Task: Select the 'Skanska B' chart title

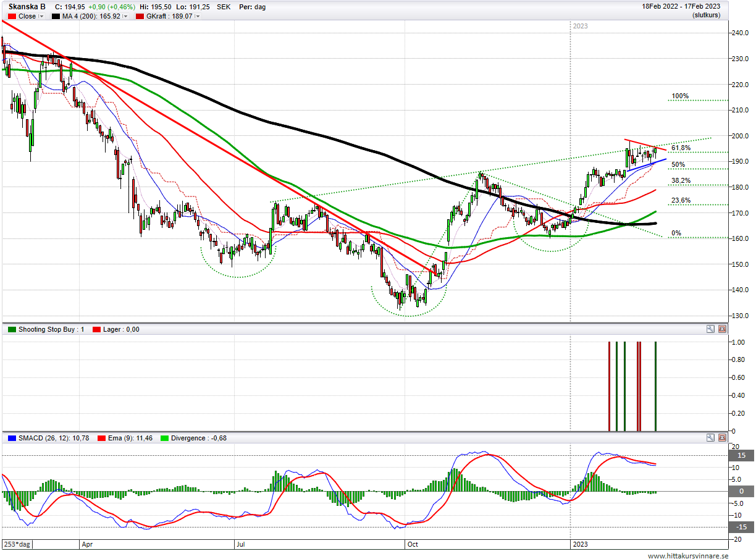Action: tap(27, 7)
